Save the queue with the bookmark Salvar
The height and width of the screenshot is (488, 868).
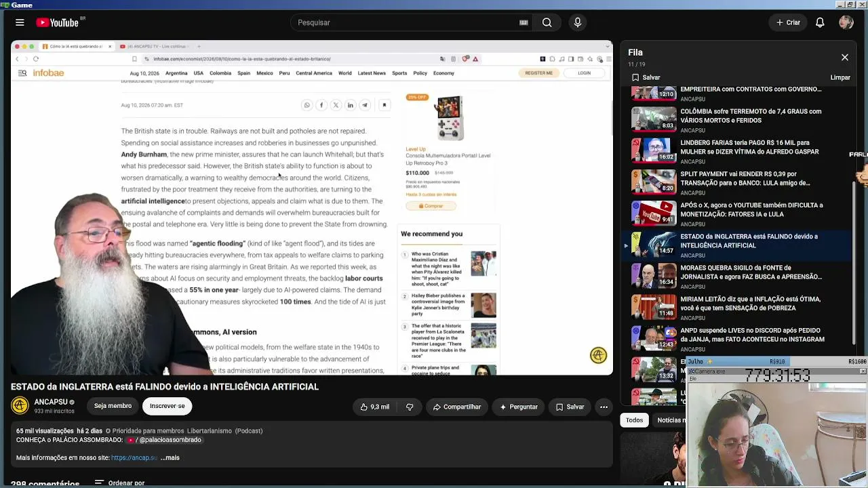[646, 77]
